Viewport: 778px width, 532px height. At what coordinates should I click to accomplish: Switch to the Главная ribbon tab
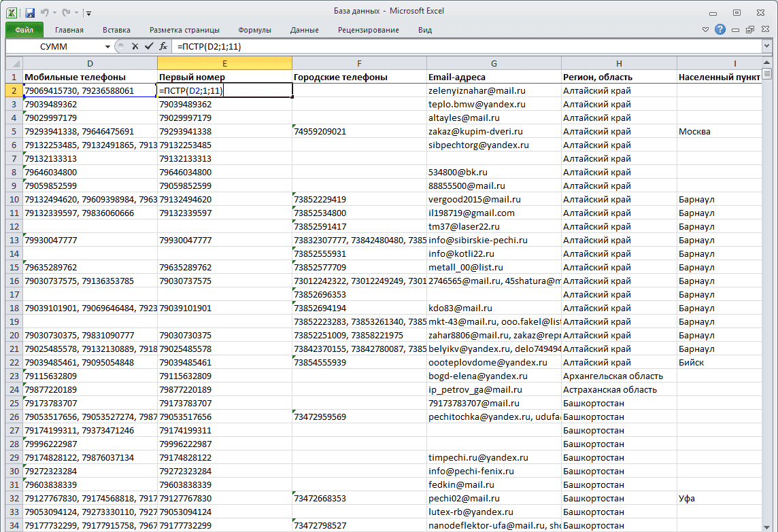pos(69,30)
